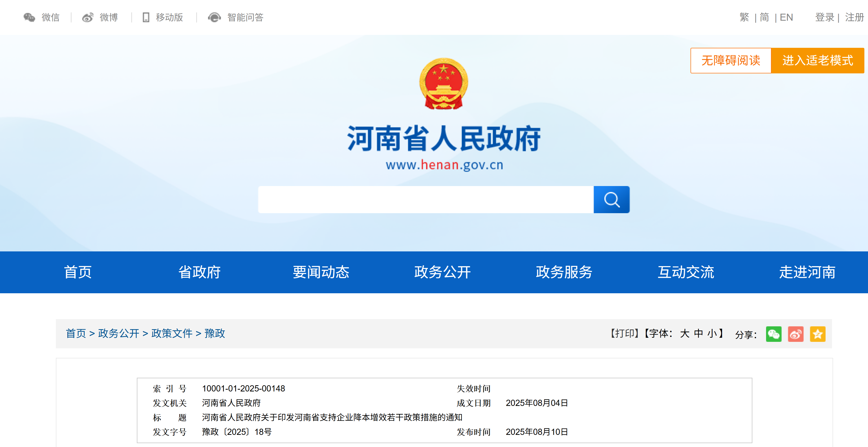The width and height of the screenshot is (868, 447).
Task: Share via green WeChat share icon
Action: pyautogui.click(x=774, y=334)
